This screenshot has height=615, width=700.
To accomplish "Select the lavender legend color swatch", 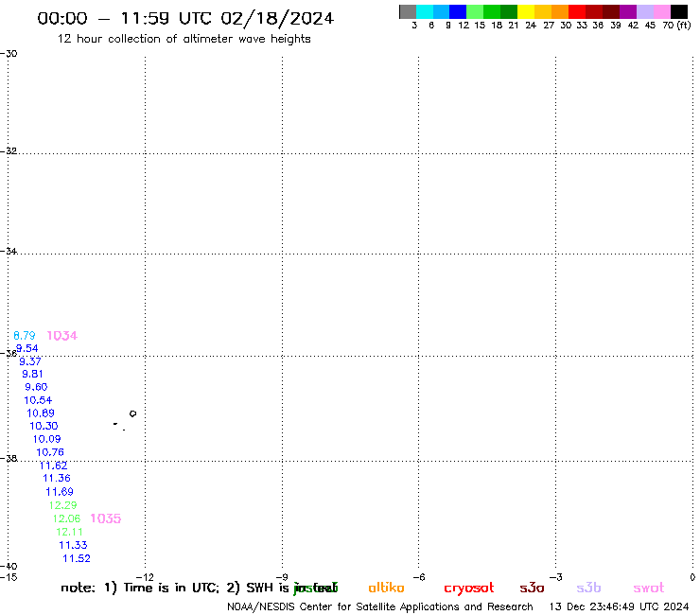I will 644,11.
